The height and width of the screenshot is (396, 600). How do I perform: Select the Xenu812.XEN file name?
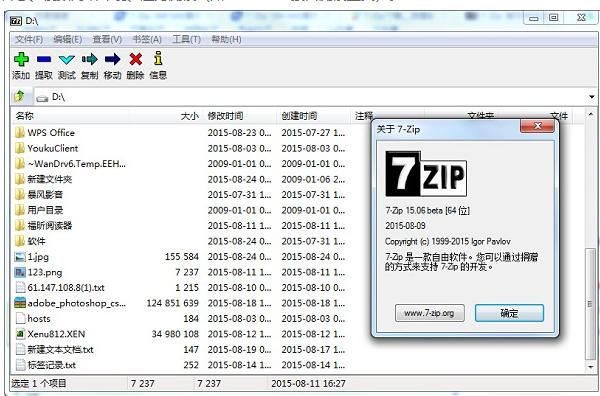tap(56, 334)
